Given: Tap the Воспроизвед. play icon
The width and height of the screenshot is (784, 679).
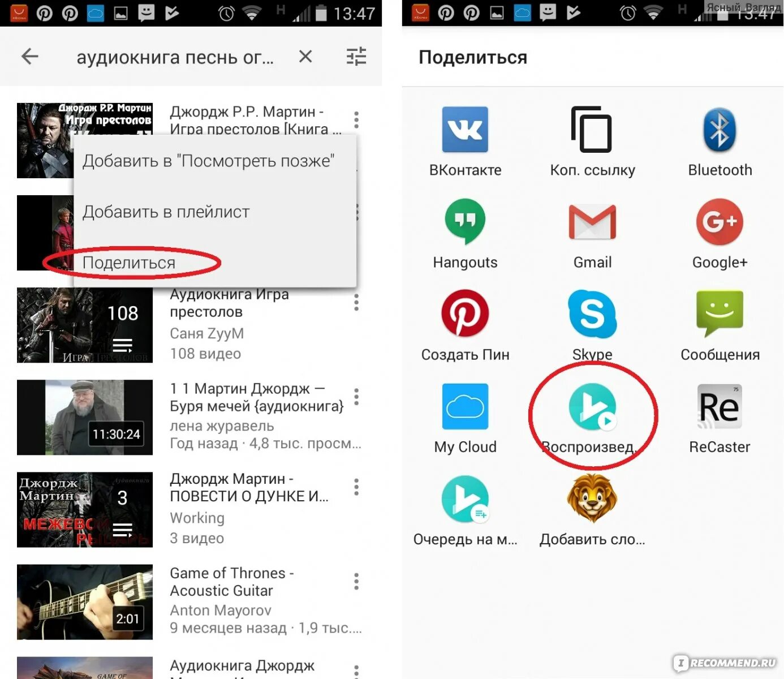Looking at the screenshot, I should (x=592, y=406).
